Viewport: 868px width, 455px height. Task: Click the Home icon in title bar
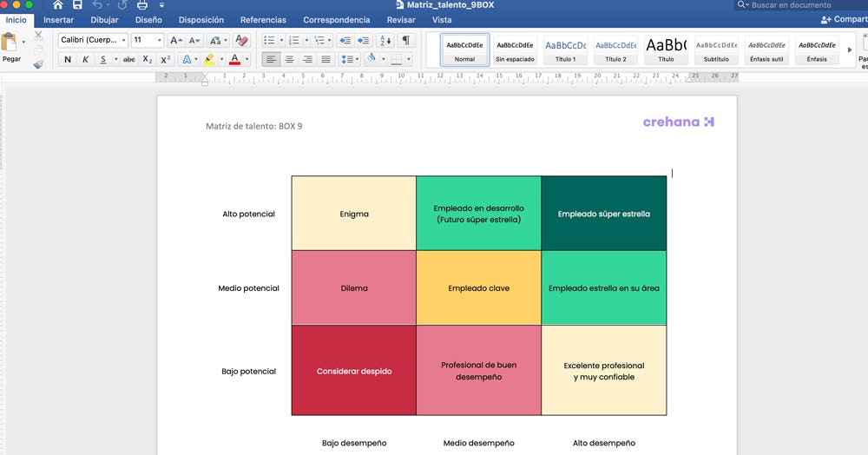57,5
